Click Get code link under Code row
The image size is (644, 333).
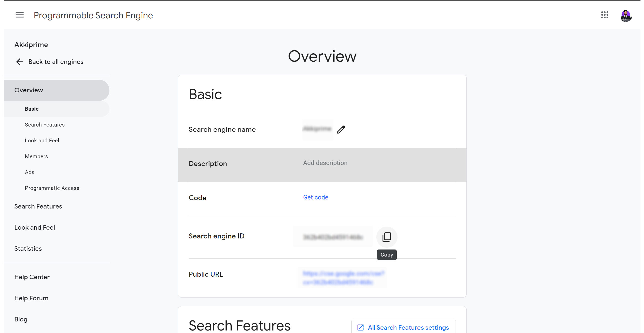point(316,197)
